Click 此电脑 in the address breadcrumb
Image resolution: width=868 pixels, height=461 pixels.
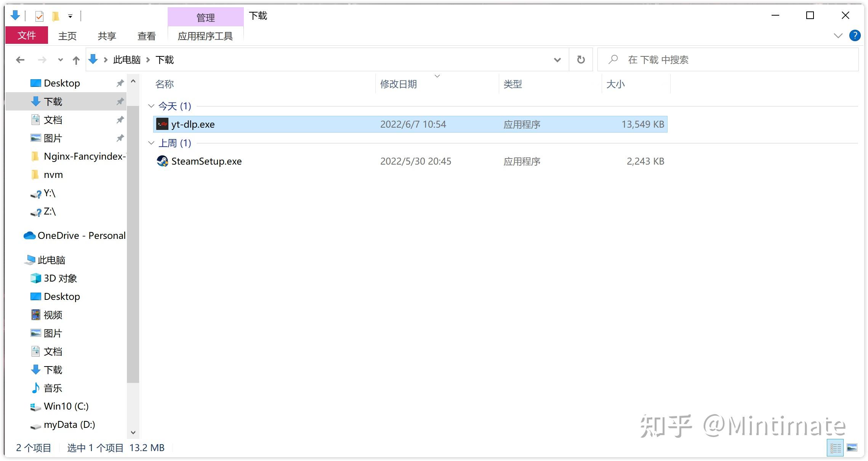click(x=127, y=60)
